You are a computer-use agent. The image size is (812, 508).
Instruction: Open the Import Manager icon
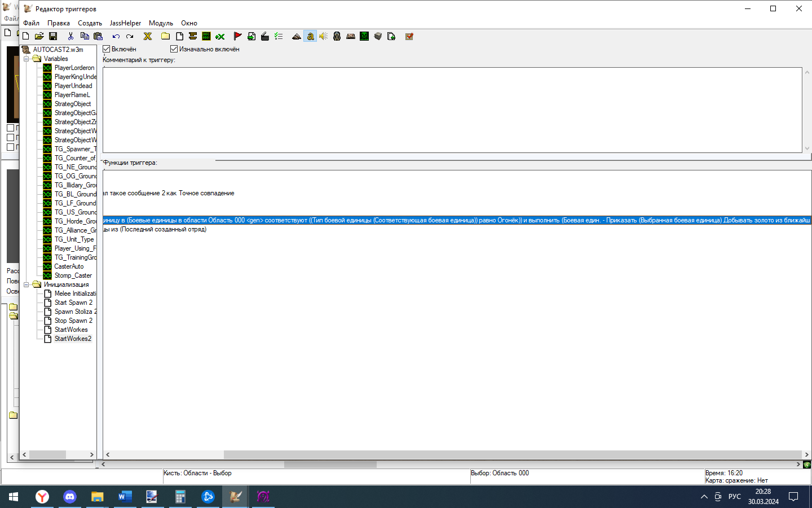coord(391,36)
